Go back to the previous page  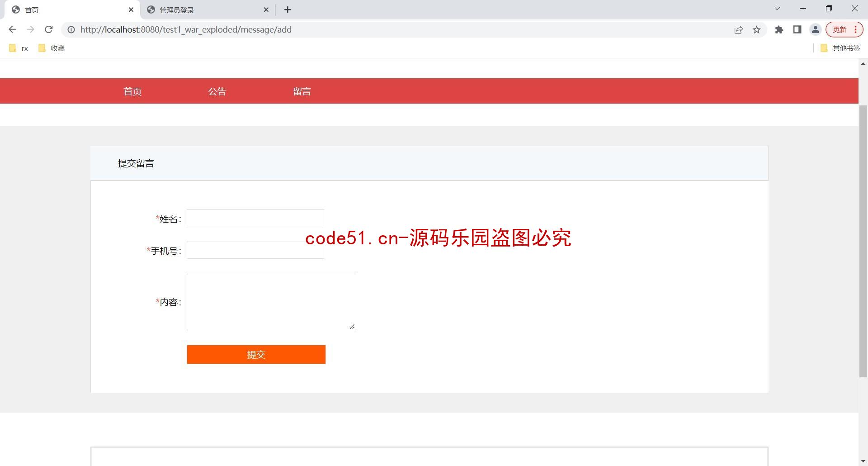[x=12, y=29]
